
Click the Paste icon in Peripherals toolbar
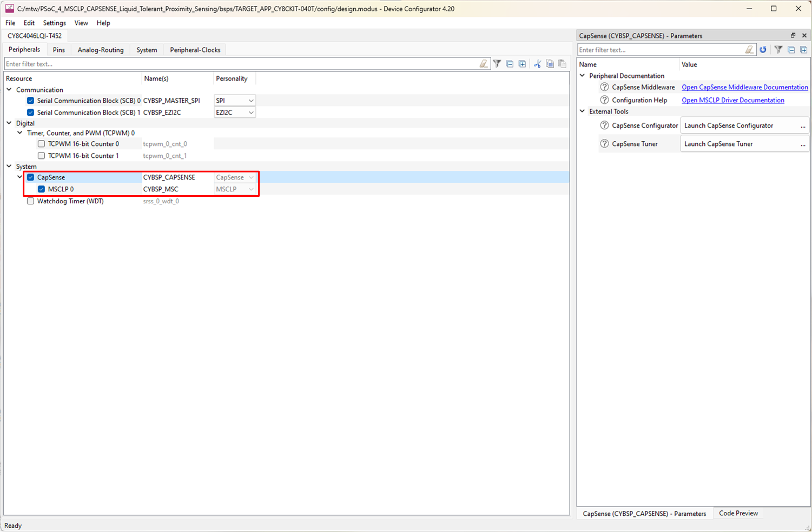[x=562, y=64]
